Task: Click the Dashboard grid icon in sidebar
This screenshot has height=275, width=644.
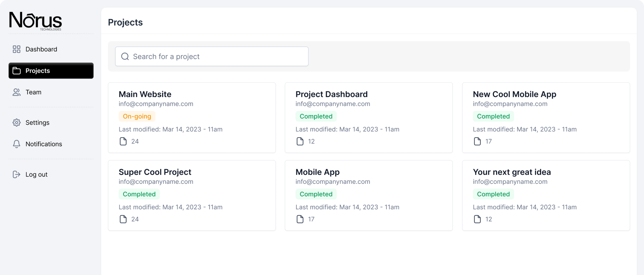Action: (x=17, y=49)
